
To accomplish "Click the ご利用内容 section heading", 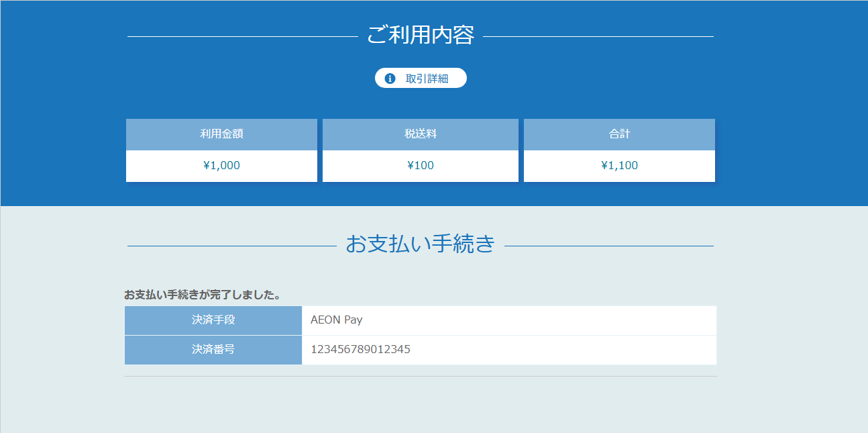I will (x=421, y=35).
